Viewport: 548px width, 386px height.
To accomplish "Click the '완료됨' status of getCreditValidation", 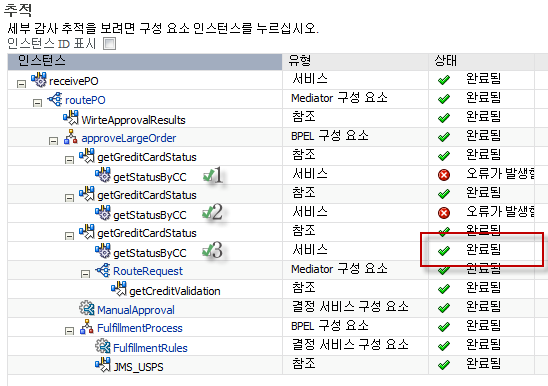I will (484, 287).
